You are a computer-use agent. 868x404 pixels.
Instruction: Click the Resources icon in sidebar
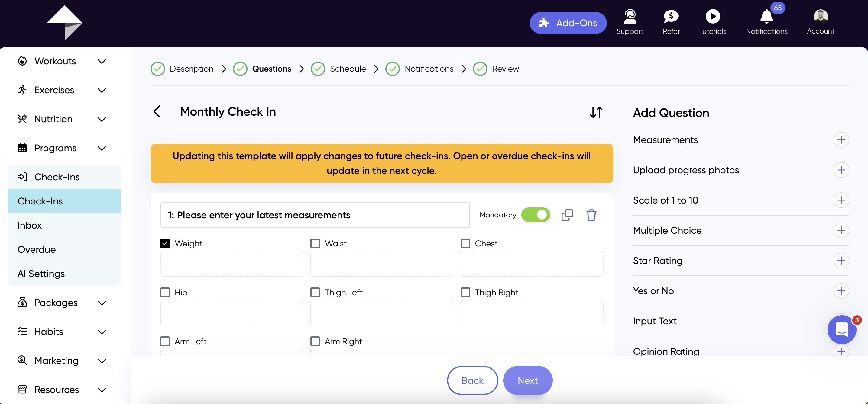point(22,389)
